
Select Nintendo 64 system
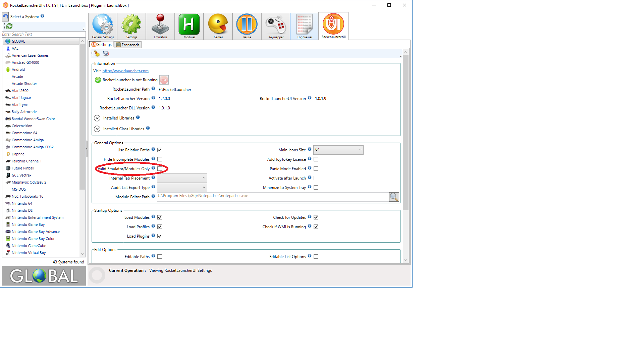coord(41,203)
